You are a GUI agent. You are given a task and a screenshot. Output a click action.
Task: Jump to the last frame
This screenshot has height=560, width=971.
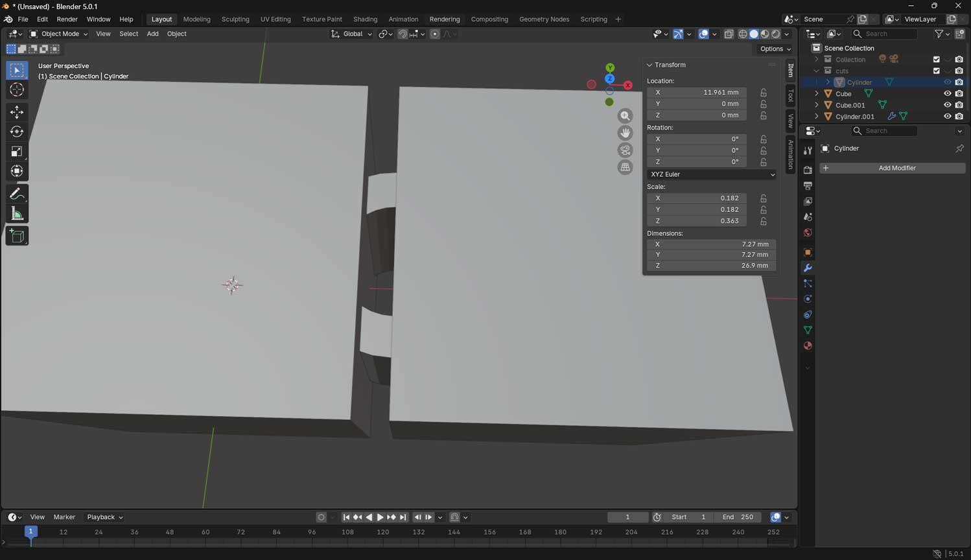(x=403, y=517)
